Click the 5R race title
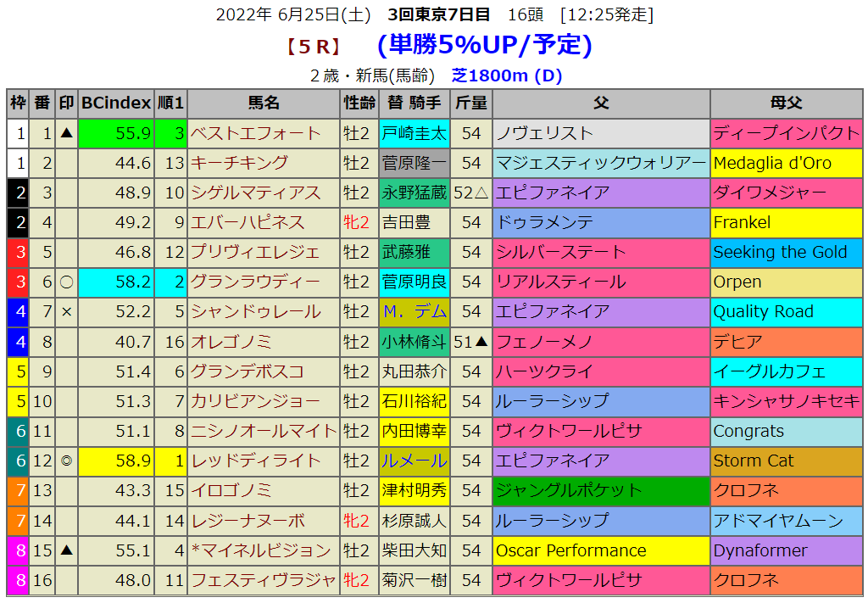The height and width of the screenshot is (603, 868). click(x=313, y=47)
